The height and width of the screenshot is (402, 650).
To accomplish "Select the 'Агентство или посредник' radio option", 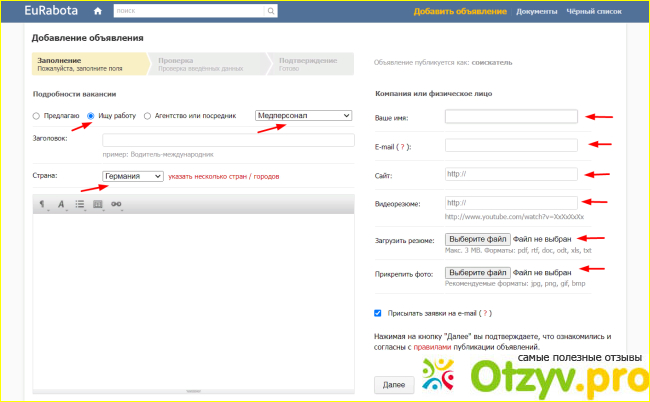I will tap(148, 116).
